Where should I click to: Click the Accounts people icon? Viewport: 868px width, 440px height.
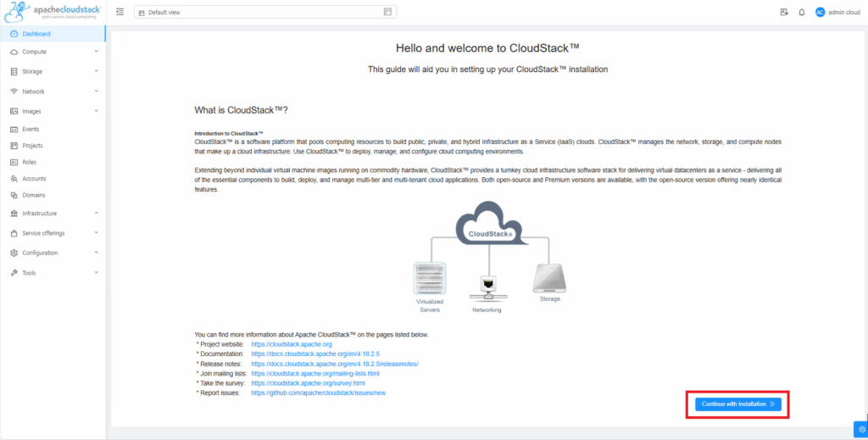click(x=14, y=179)
